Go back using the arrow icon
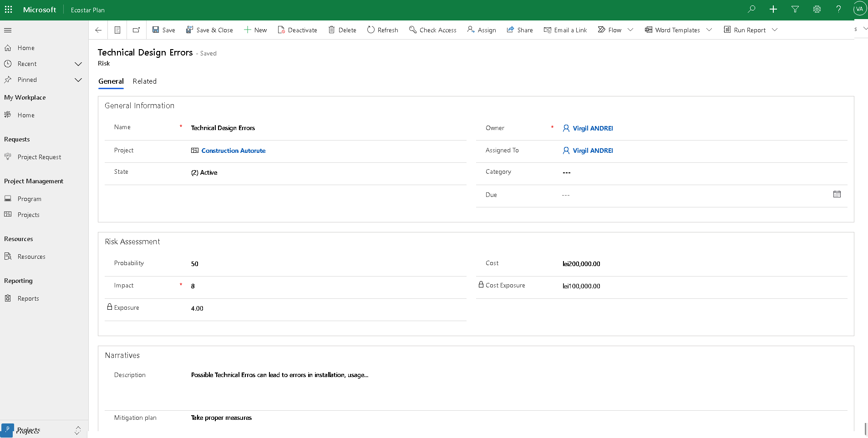 point(98,30)
